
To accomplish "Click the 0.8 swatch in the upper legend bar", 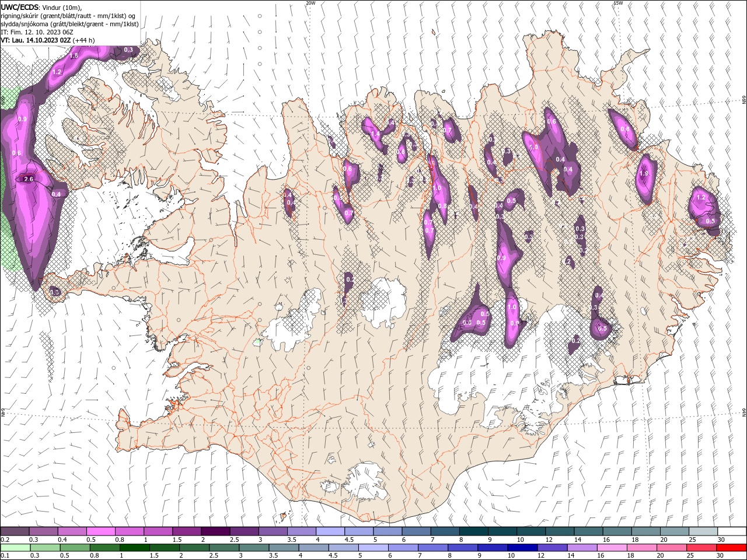I will [130, 531].
